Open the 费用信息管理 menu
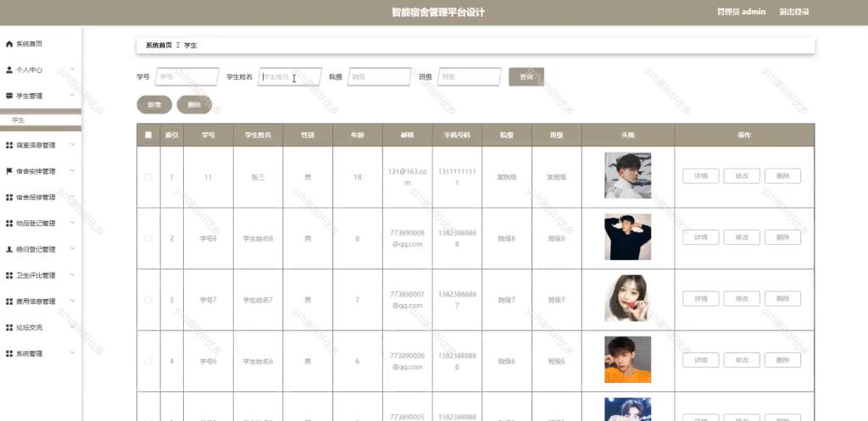 tap(41, 302)
